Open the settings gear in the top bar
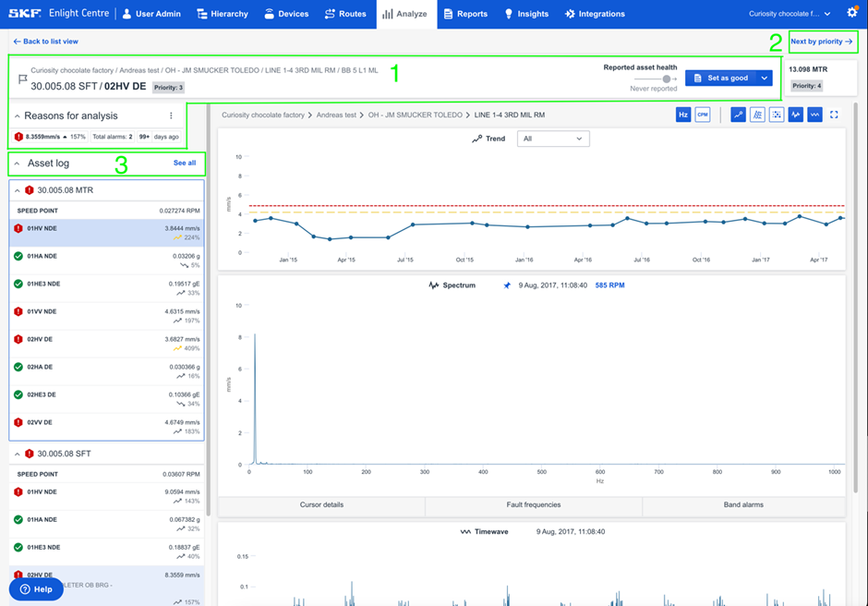The width and height of the screenshot is (868, 606). click(x=851, y=14)
